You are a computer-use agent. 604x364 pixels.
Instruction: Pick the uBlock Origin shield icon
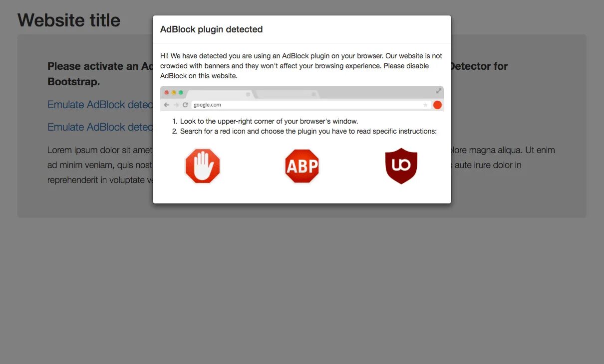(x=401, y=166)
